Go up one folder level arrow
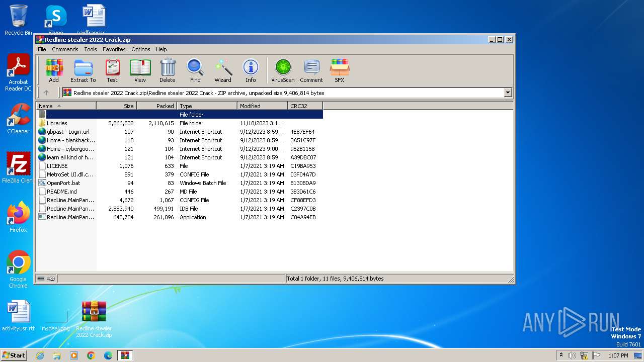This screenshot has height=362, width=644. (x=46, y=93)
